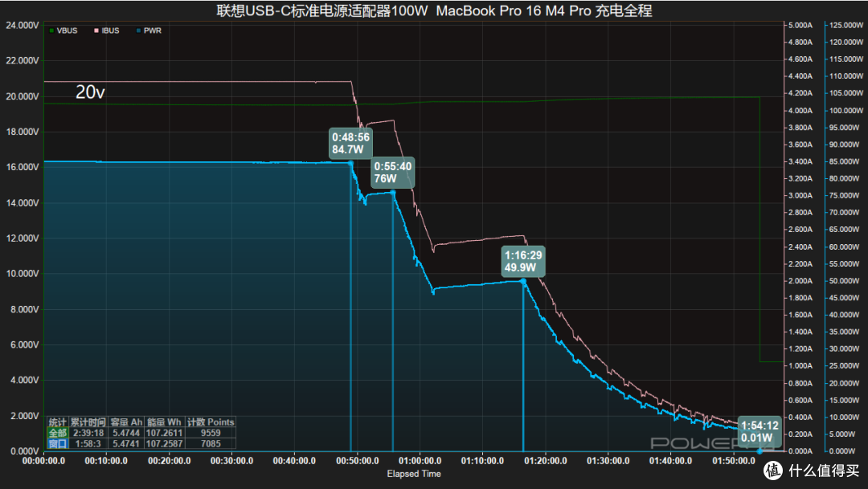Click the chart title text at top
The width and height of the screenshot is (868, 489).
434,10
